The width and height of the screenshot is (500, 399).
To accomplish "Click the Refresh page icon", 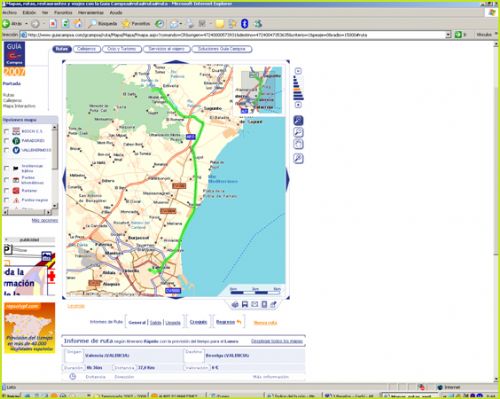I will 66,24.
